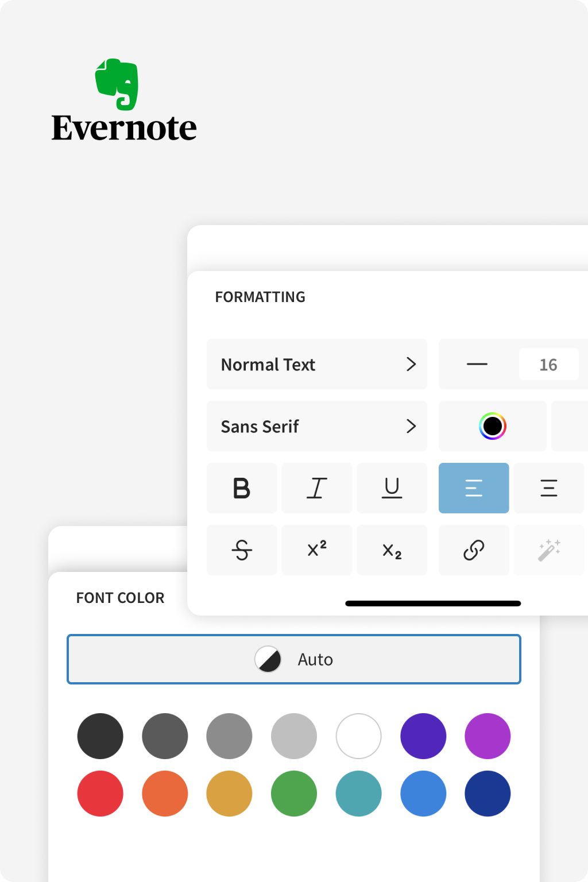Select the Auto font color button
Image resolution: width=588 pixels, height=882 pixels.
click(294, 659)
